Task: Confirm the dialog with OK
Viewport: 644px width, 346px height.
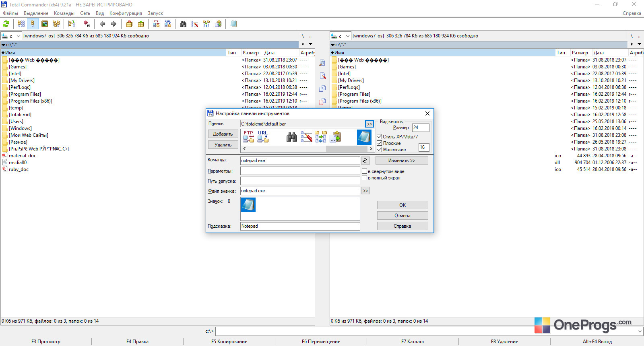Action: click(x=402, y=205)
